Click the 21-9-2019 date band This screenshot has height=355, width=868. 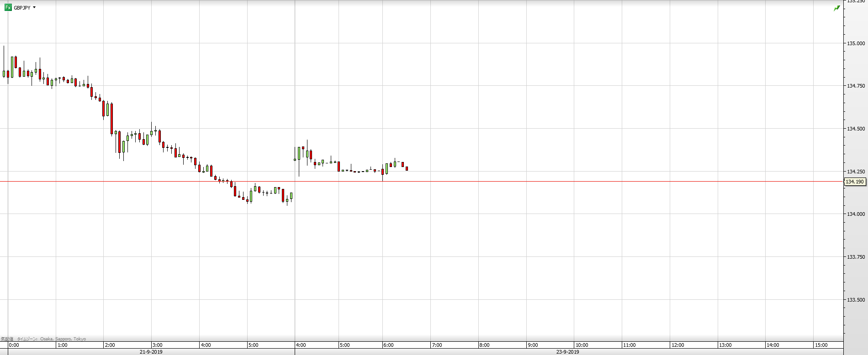(x=151, y=352)
